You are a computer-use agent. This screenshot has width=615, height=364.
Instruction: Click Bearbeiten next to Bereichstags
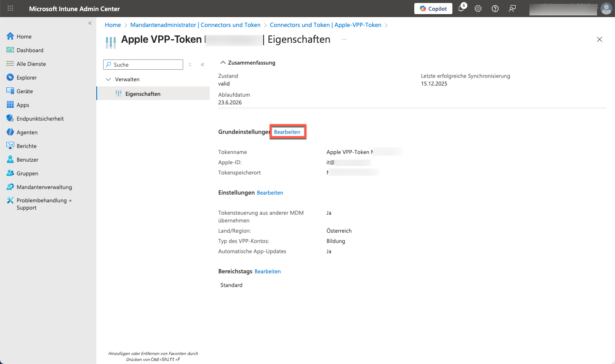tap(267, 272)
